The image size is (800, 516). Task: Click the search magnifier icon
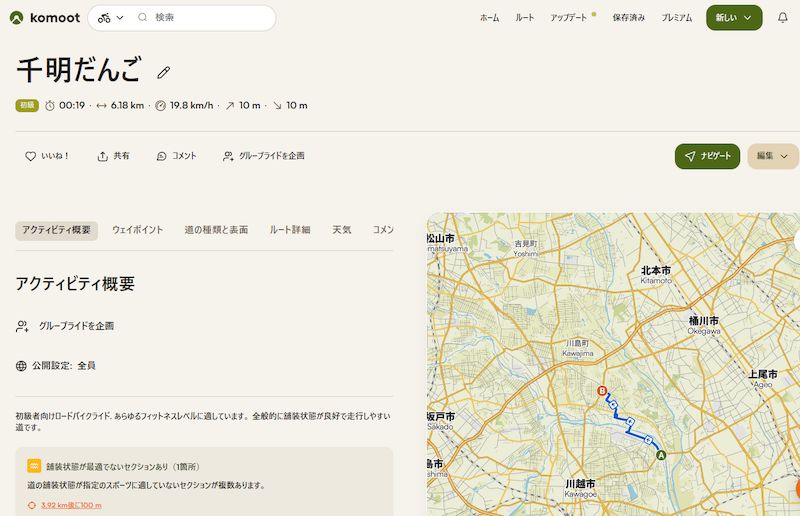point(142,17)
